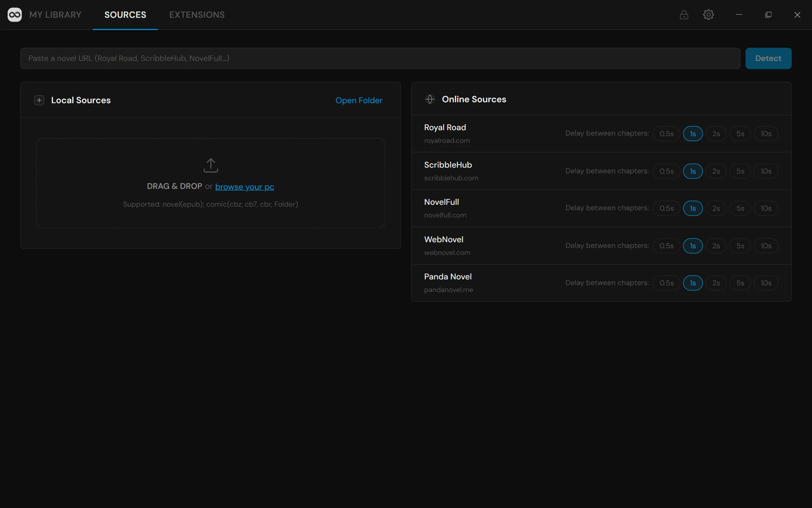Open the lock icon in title bar
Viewport: 812px width, 508px height.
click(684, 15)
